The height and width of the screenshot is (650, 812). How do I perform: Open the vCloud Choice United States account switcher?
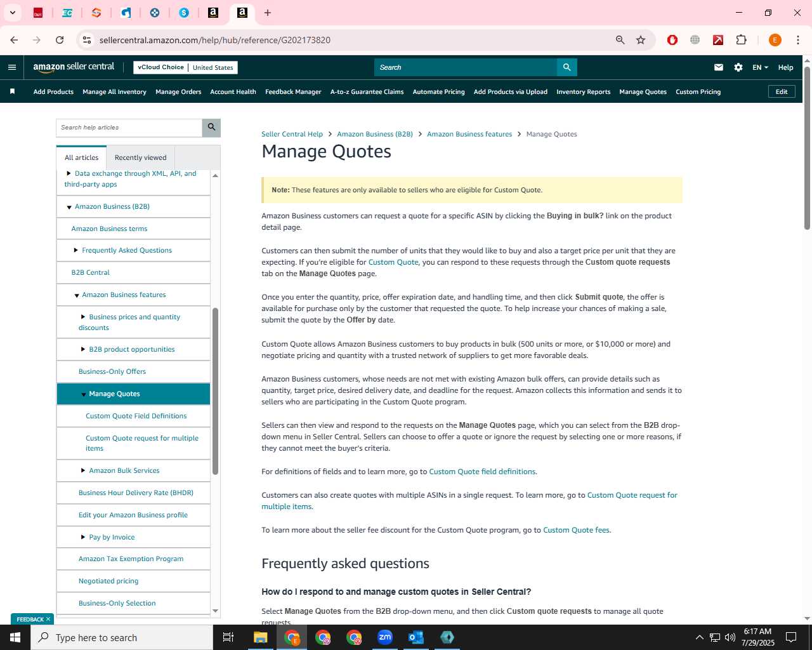(x=185, y=67)
